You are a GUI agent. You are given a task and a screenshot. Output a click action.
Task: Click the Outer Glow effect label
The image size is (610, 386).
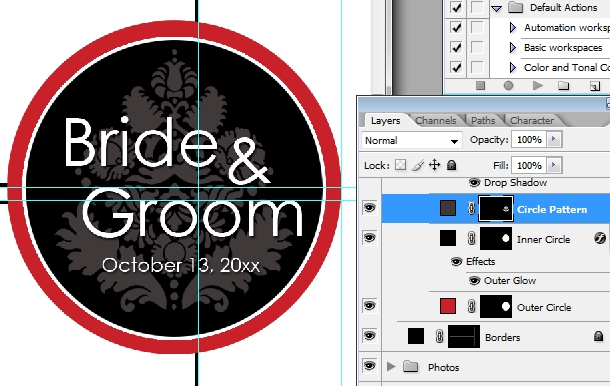pos(510,281)
